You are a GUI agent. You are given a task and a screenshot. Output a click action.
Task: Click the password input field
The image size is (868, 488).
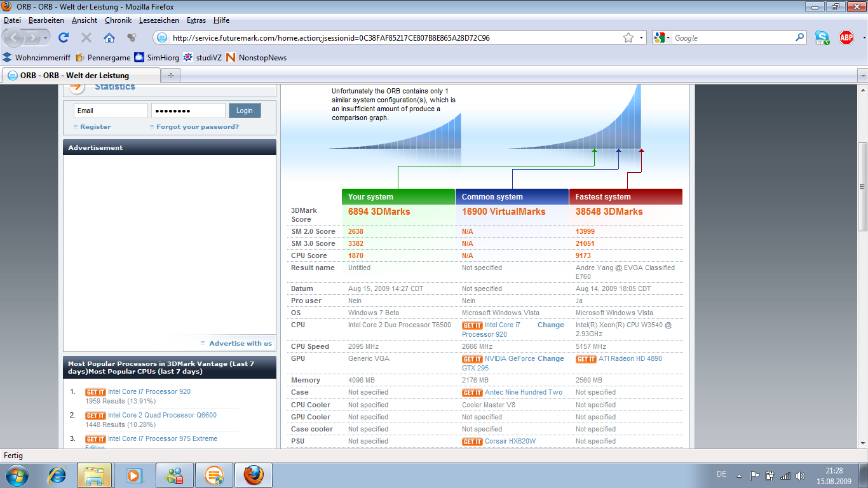pyautogui.click(x=188, y=111)
